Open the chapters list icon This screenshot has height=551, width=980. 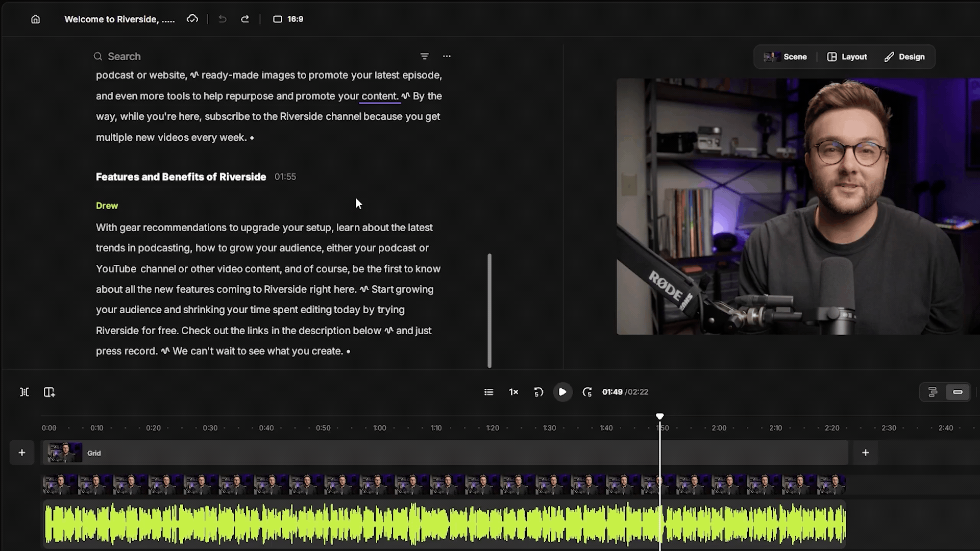pyautogui.click(x=488, y=392)
